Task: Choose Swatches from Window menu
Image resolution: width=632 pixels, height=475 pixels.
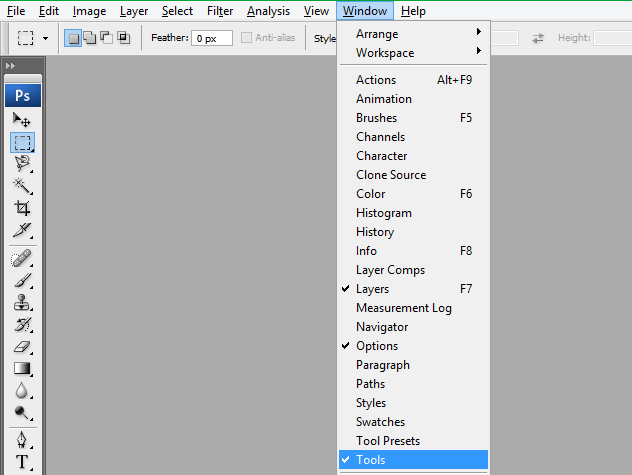Action: pos(413,421)
